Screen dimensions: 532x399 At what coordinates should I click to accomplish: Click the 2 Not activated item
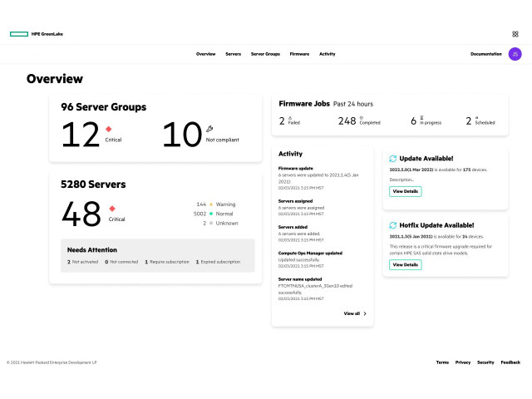pyautogui.click(x=82, y=262)
